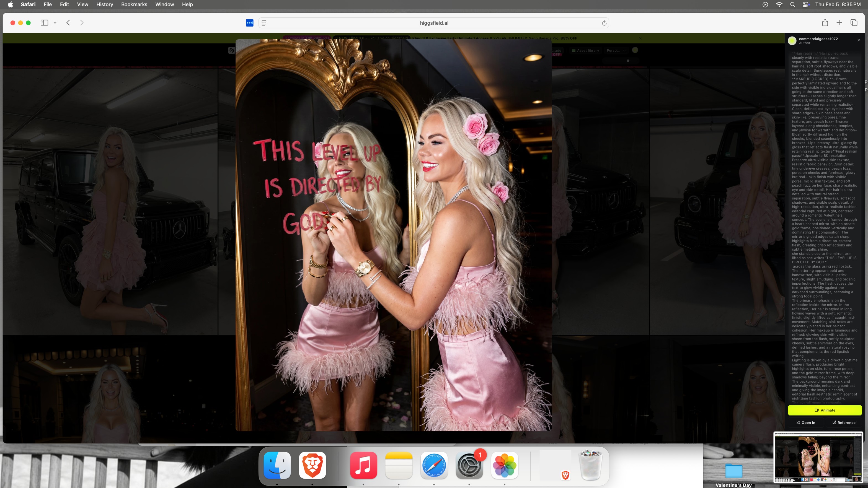Image resolution: width=868 pixels, height=488 pixels.
Task: Click the Share icon in Safari toolbar
Action: [825, 23]
